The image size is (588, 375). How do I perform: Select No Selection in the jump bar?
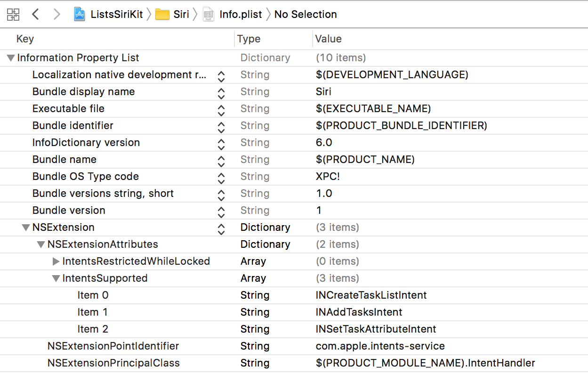(x=306, y=15)
